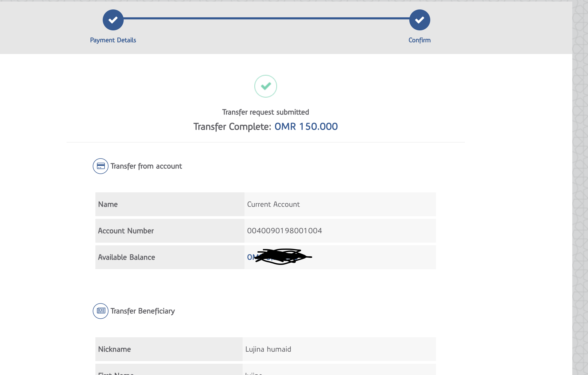This screenshot has height=375, width=588.
Task: Click the Transfer Beneficiary heading
Action: 143,311
